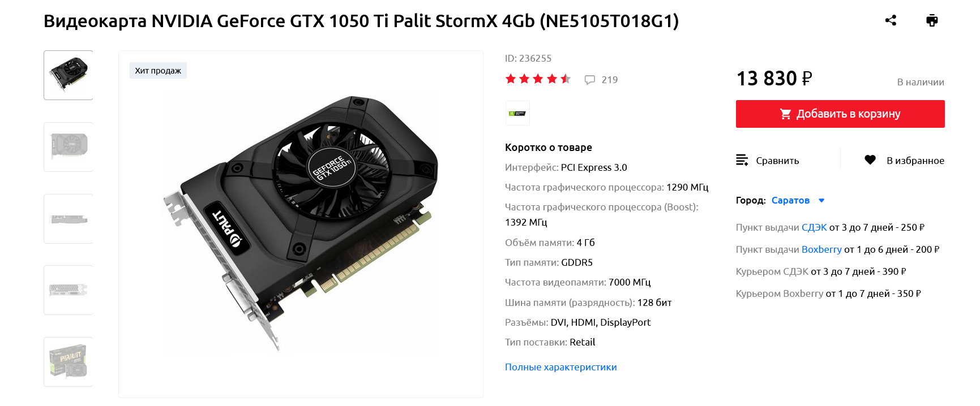This screenshot has width=980, height=406.
Task: Click the shopping cart icon in red button
Action: point(785,114)
